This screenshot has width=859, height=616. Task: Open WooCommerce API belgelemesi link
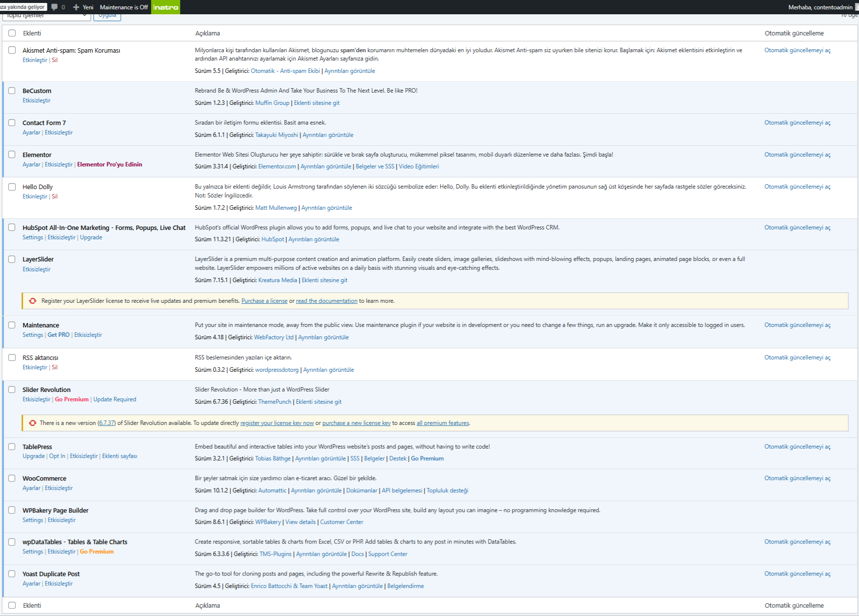click(x=402, y=490)
